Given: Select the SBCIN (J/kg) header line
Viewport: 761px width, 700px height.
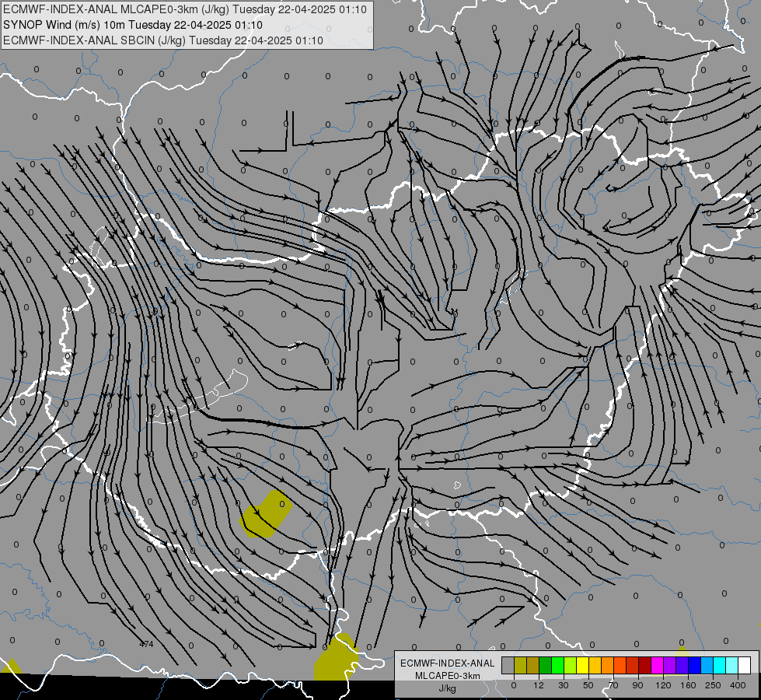Looking at the screenshot, I should [163, 40].
